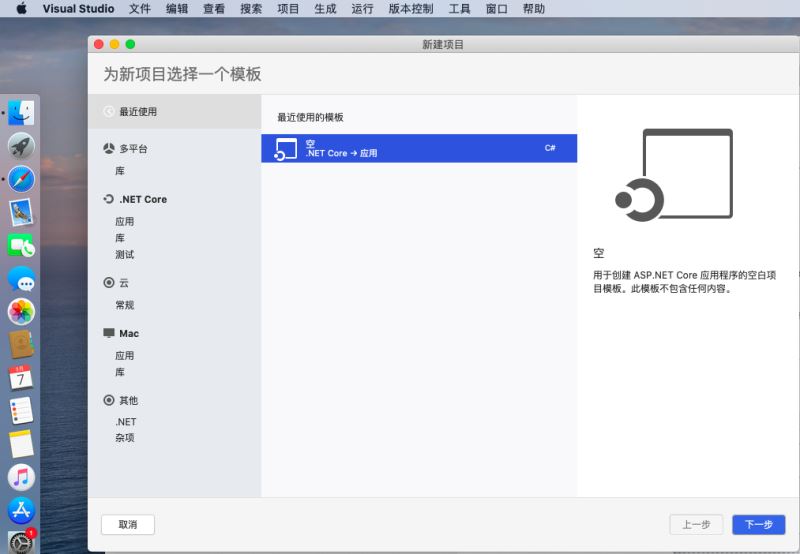
Task: Open the 搜索 menu
Action: [x=251, y=9]
